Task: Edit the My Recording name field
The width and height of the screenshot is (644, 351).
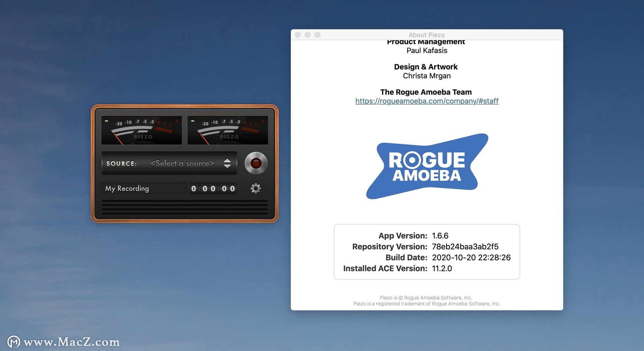Action: pos(144,189)
